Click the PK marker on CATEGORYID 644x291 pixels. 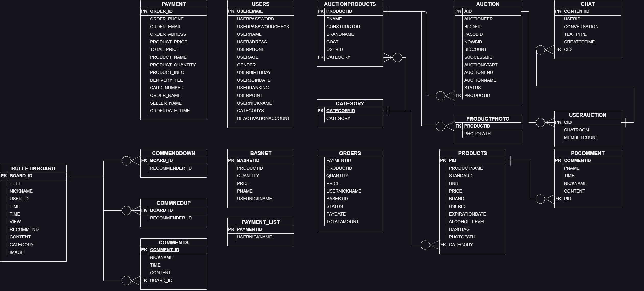[x=320, y=111]
